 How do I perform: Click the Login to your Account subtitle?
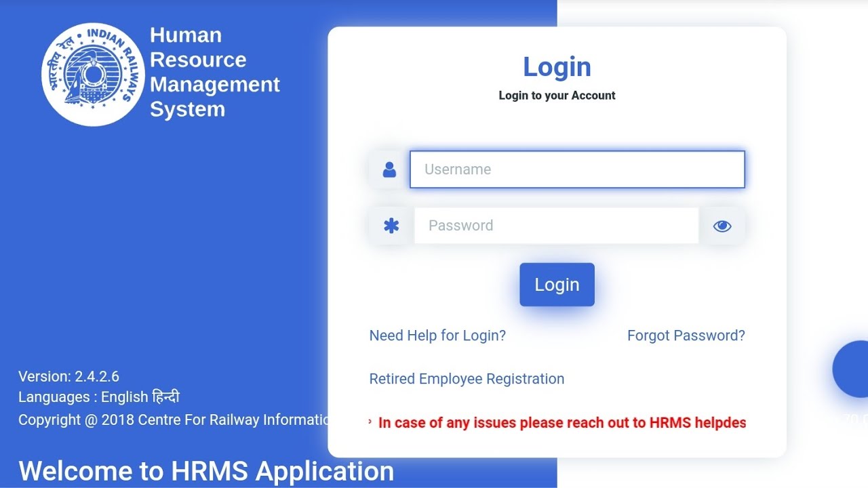pos(557,96)
